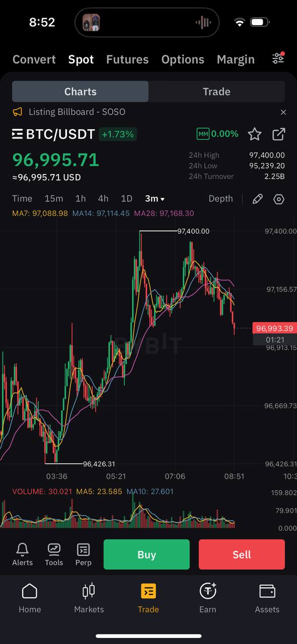
Task: Open the BTC/USDT pair selector
Action: (53, 134)
